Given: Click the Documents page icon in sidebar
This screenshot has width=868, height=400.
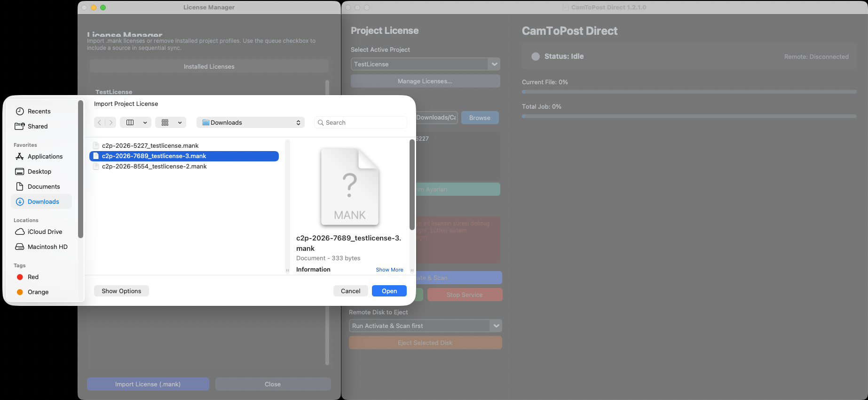Looking at the screenshot, I should (x=20, y=186).
